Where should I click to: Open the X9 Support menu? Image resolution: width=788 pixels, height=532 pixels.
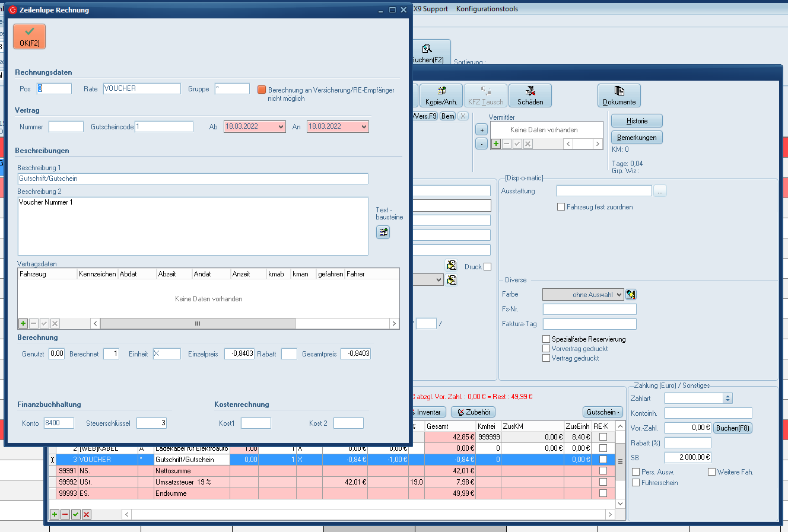point(430,9)
